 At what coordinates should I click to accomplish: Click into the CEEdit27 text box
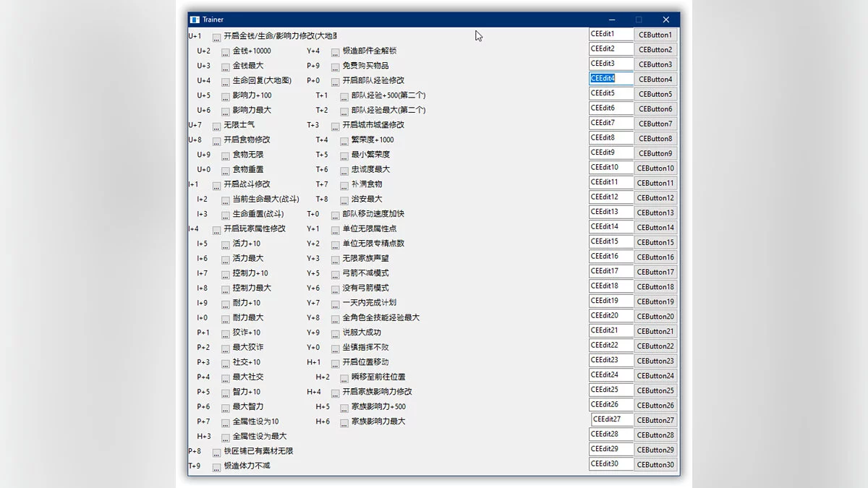tap(612, 419)
